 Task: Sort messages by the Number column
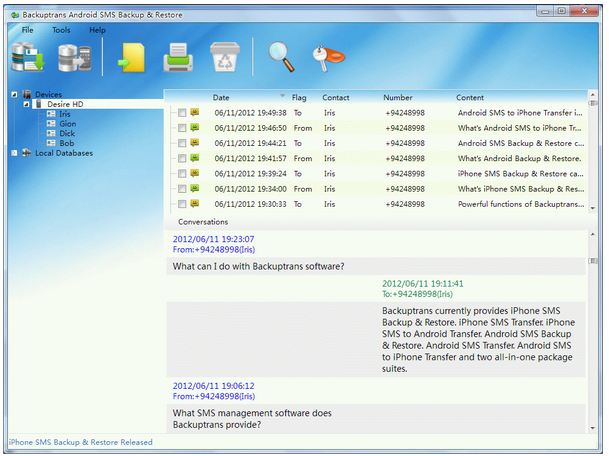coord(398,97)
